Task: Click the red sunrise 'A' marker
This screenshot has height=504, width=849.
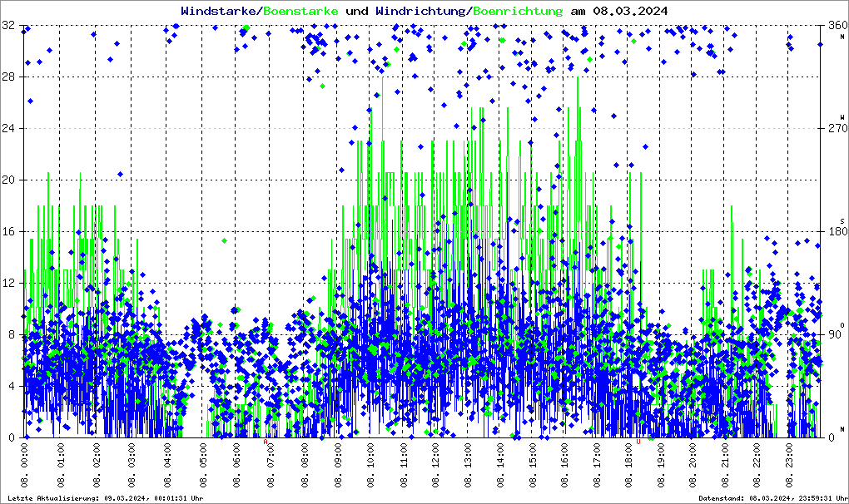Action: pyautogui.click(x=266, y=442)
